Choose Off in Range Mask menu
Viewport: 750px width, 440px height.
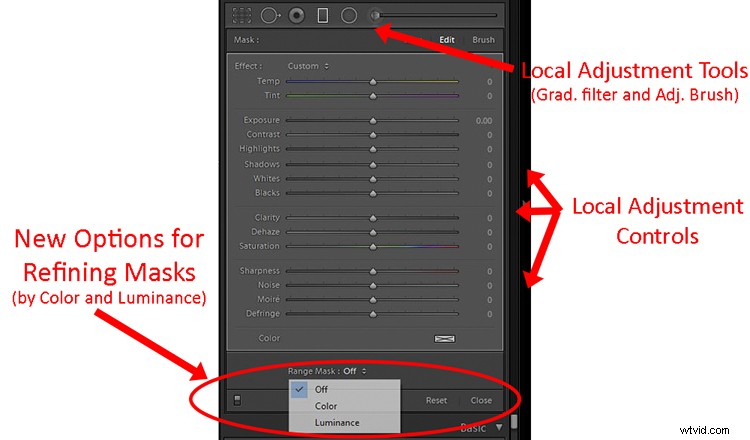tap(344, 389)
